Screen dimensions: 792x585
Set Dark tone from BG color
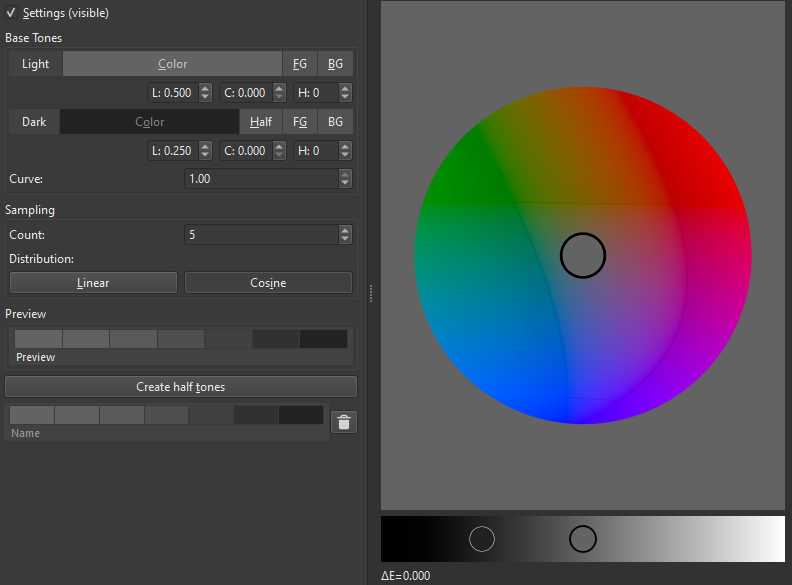click(335, 122)
